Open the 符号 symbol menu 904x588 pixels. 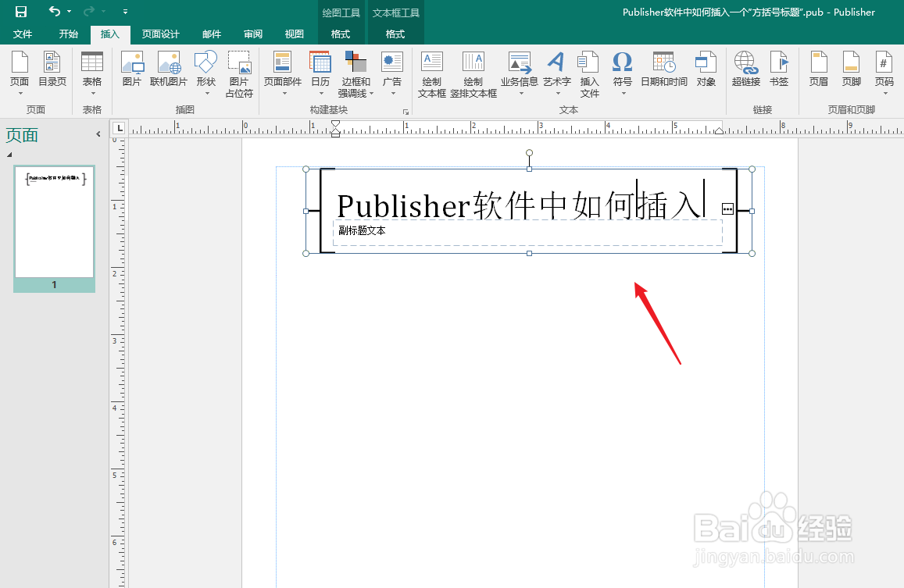coord(622,72)
